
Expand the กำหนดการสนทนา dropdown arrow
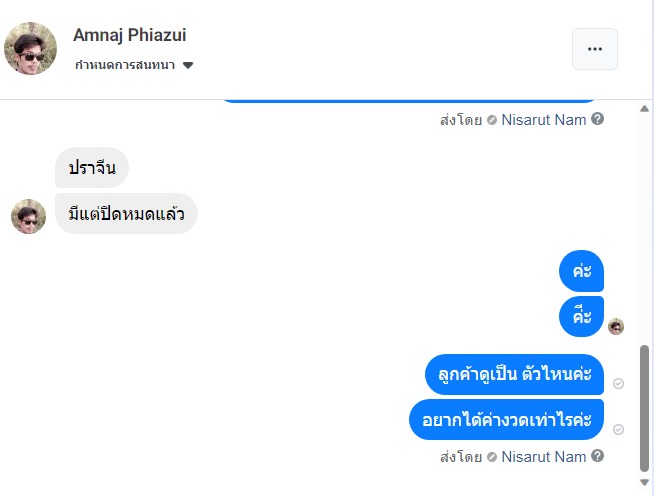(188, 66)
